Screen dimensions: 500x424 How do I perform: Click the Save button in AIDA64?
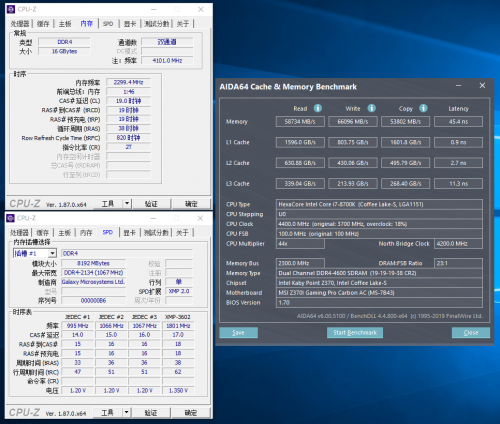coord(238,332)
